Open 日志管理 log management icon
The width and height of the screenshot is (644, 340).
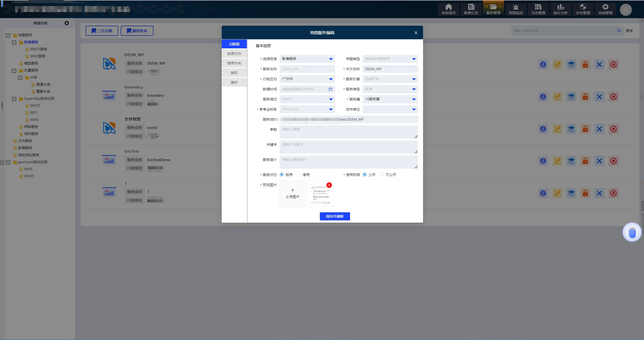point(538,9)
